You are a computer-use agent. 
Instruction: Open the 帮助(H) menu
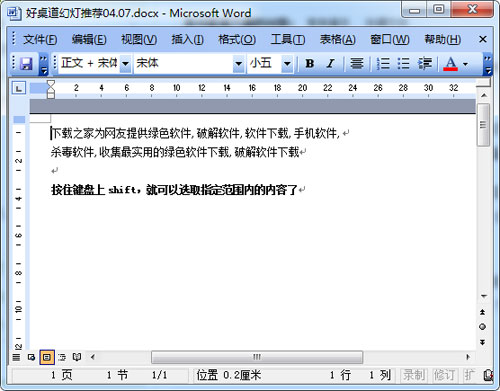coord(442,40)
